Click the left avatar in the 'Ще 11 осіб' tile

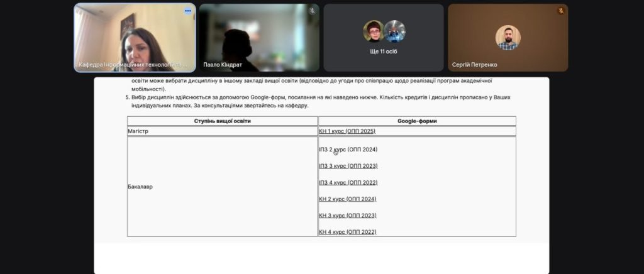pyautogui.click(x=374, y=31)
